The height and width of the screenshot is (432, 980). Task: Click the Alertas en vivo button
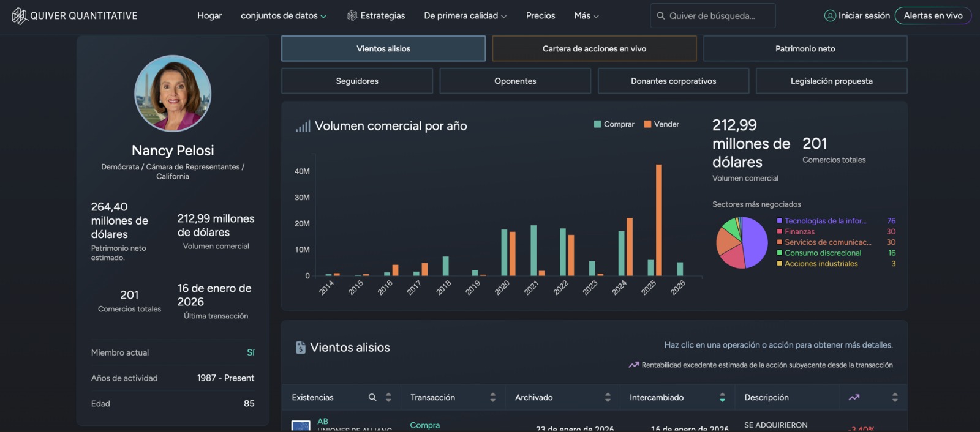pos(933,16)
